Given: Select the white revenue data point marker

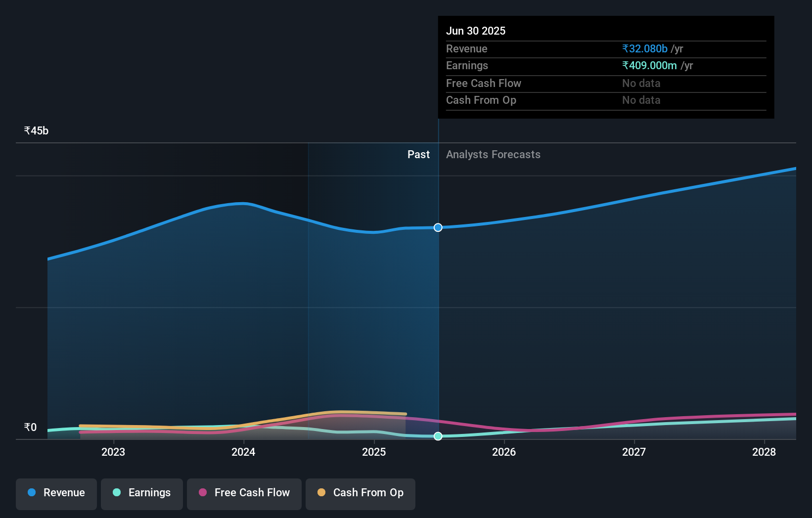Looking at the screenshot, I should pyautogui.click(x=438, y=228).
